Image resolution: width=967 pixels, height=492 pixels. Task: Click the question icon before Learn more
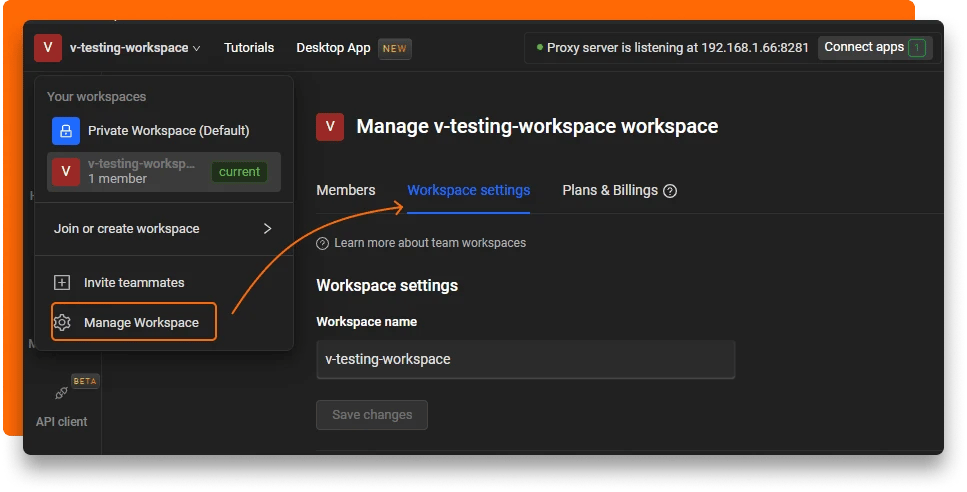point(322,243)
